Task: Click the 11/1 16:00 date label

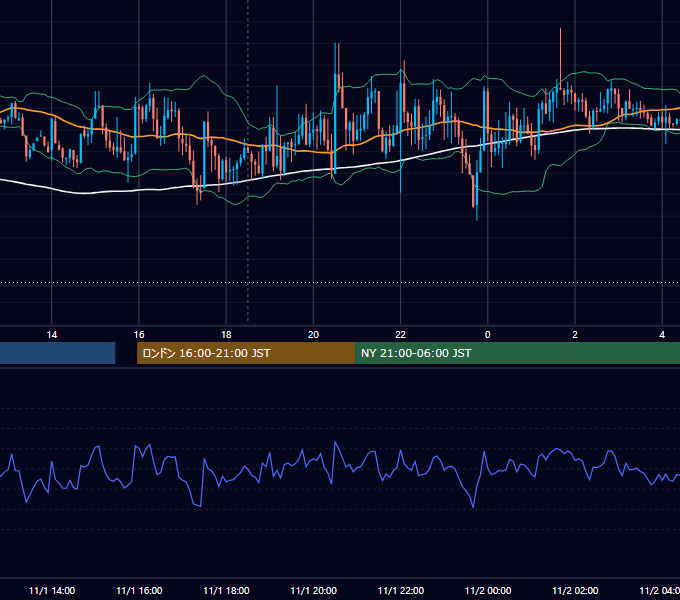Action: click(139, 590)
